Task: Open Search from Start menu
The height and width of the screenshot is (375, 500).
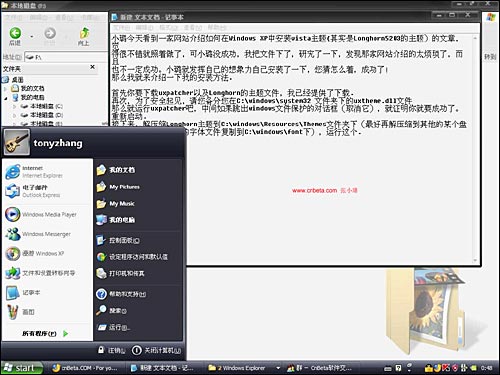Action: (x=112, y=311)
